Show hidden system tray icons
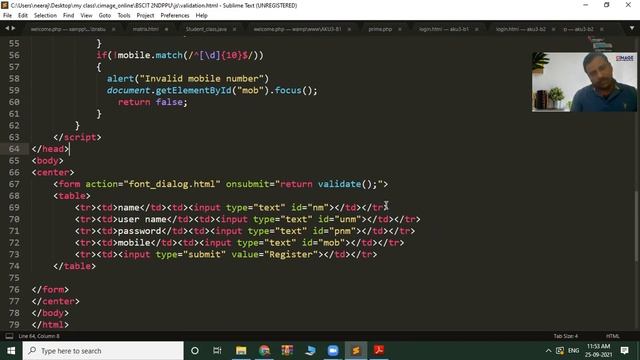The height and width of the screenshot is (360, 640). tap(549, 351)
